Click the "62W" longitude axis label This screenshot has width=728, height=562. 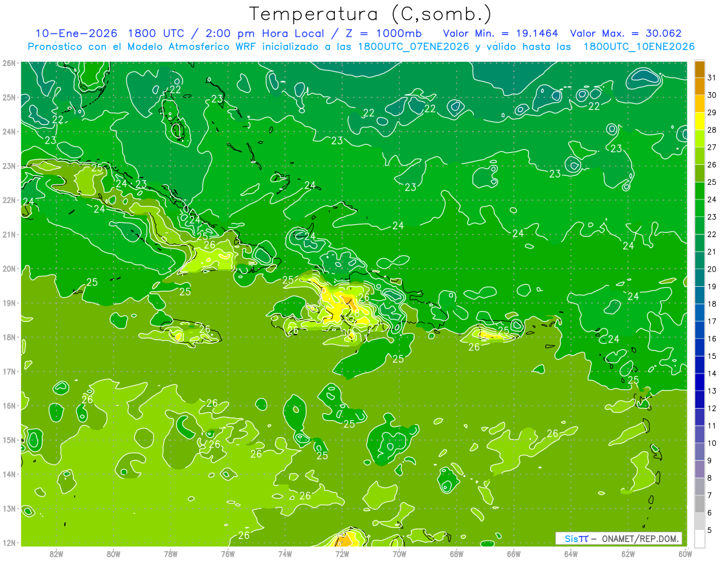628,553
